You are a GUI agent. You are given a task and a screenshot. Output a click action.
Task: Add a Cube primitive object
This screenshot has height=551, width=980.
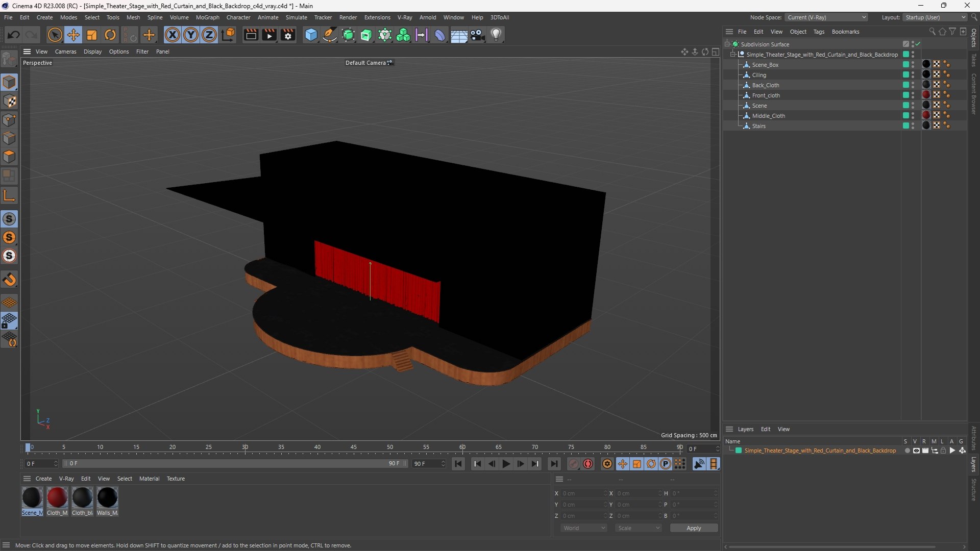311,35
